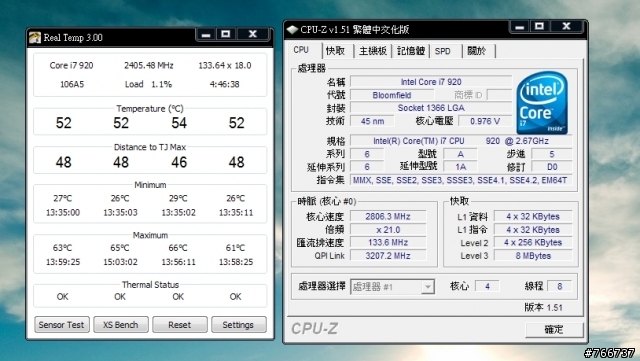Click the 3207.2 MHz QPI Link value
Viewport: 640px width, 361px height.
(388, 256)
